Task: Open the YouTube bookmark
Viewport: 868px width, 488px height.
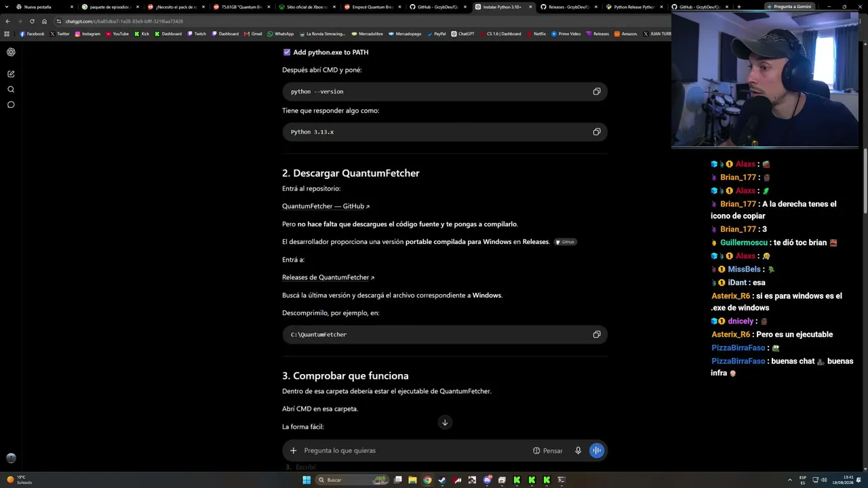Action: pos(117,34)
